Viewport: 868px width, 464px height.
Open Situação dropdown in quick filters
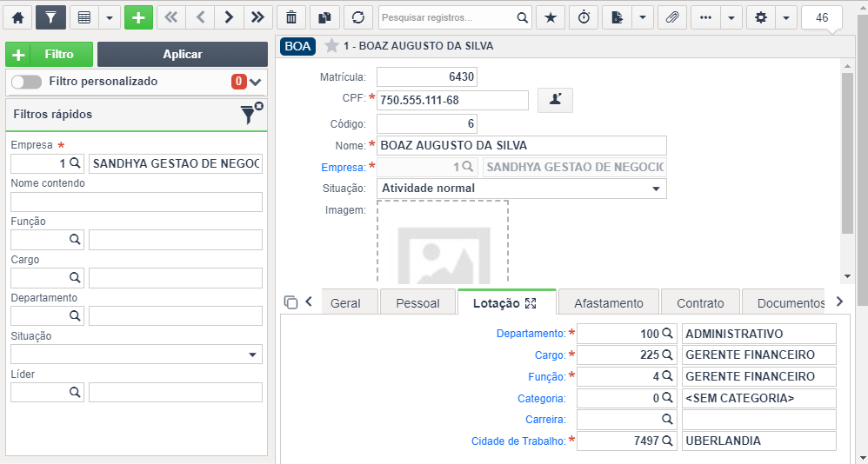(x=137, y=355)
